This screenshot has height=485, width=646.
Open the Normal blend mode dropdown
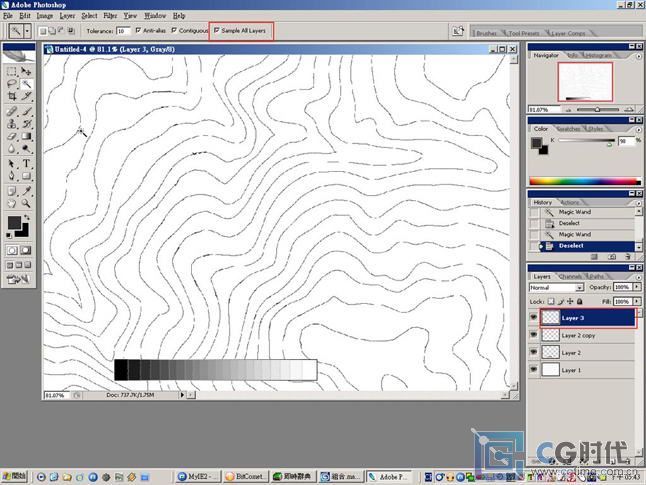557,287
